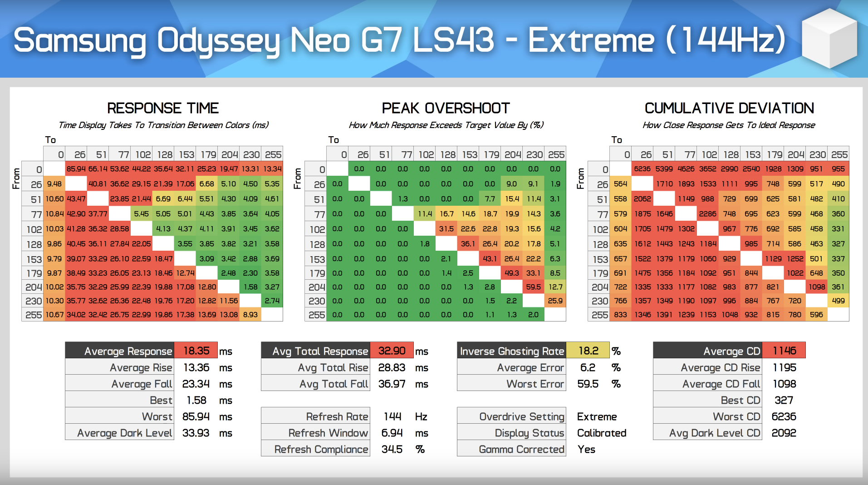The image size is (868, 485).
Task: Click response time cell 8.93
Action: coord(250,315)
